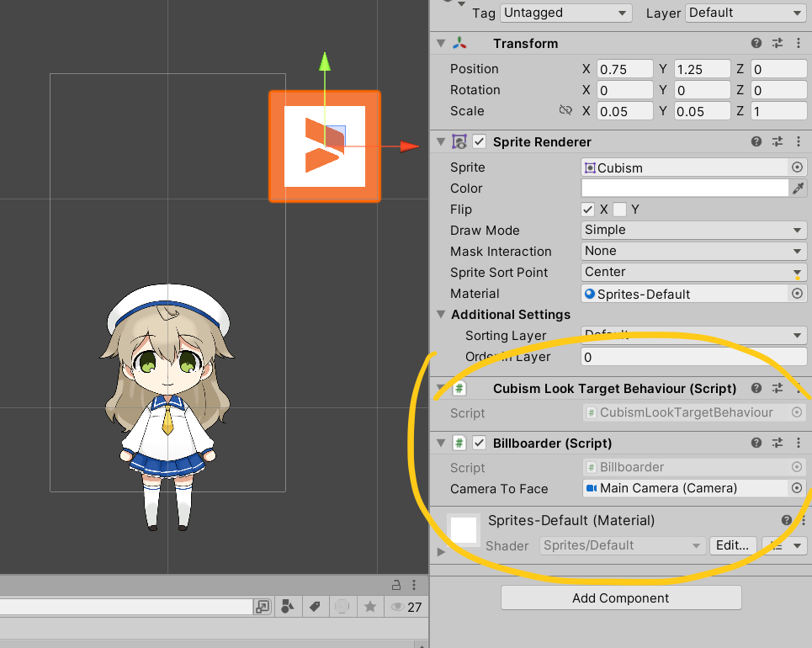Collapse the Sprite Renderer component foldout
812x648 pixels.
441,141
